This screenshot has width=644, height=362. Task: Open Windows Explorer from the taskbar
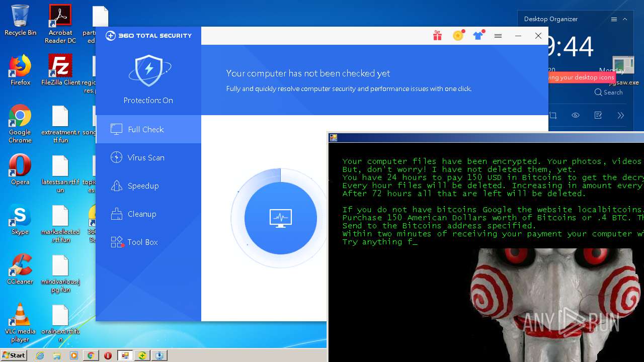57,355
